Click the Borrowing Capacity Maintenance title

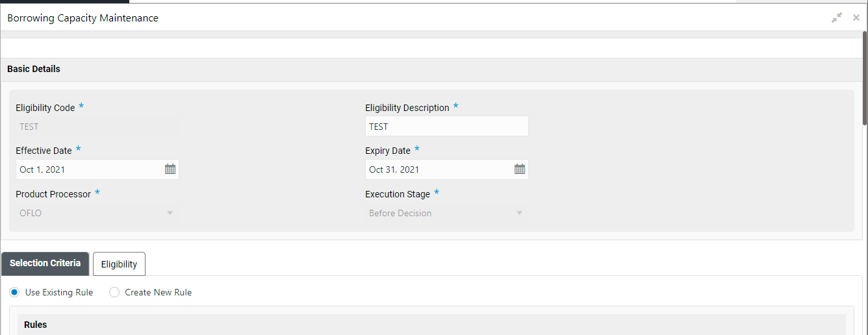pos(83,18)
